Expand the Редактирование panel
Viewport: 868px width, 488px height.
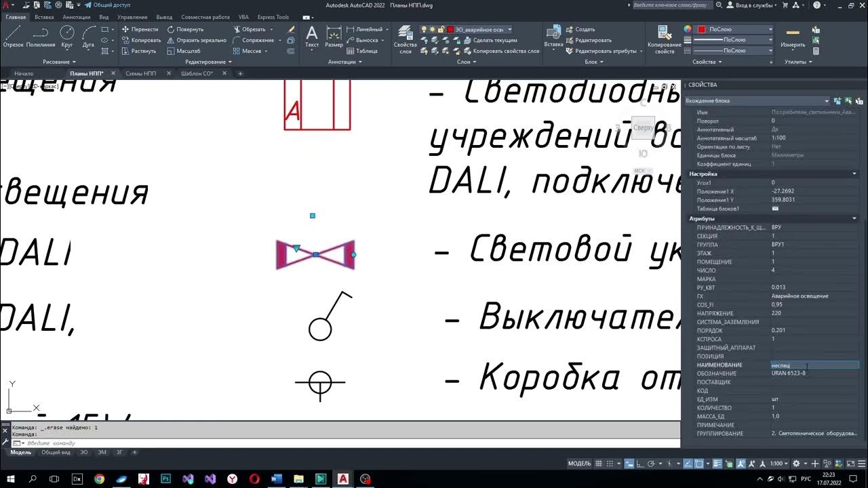tap(208, 62)
